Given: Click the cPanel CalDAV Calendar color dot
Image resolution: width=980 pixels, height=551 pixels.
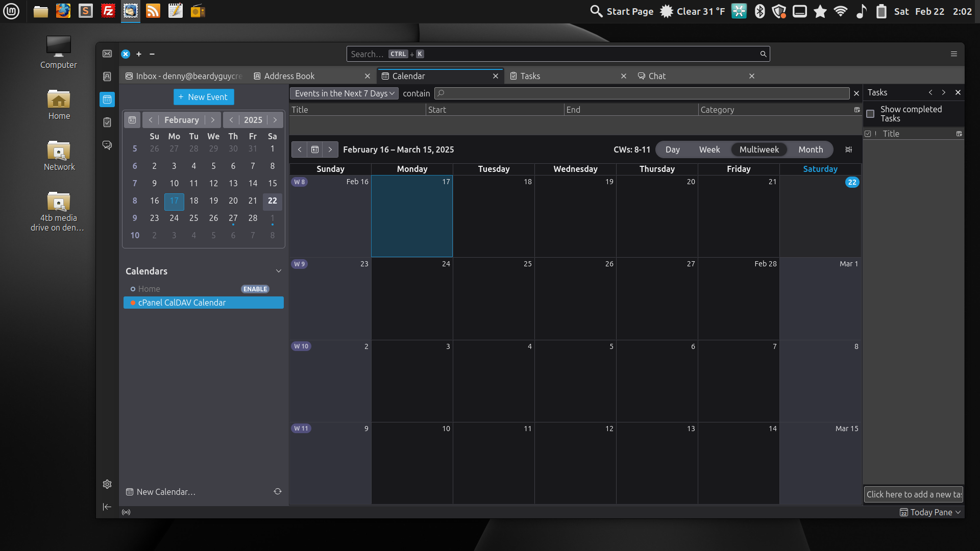Looking at the screenshot, I should pos(133,303).
